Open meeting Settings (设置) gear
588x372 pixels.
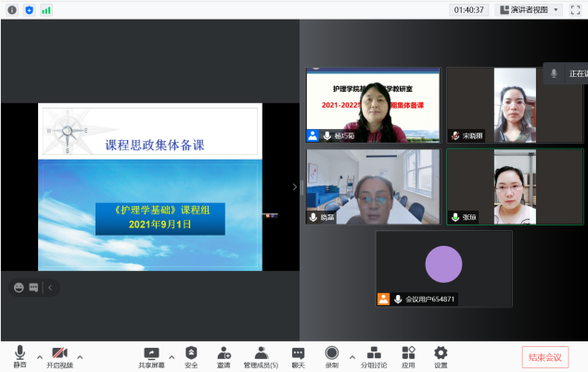coord(441,355)
